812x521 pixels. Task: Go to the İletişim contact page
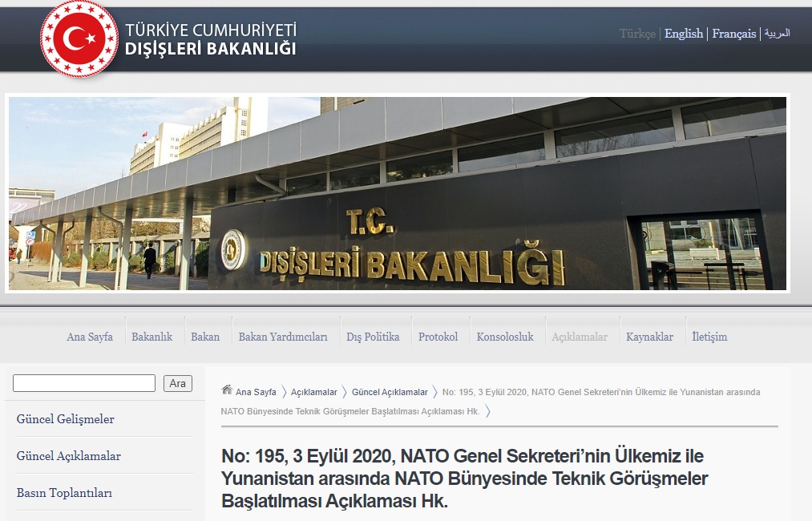[x=709, y=337]
